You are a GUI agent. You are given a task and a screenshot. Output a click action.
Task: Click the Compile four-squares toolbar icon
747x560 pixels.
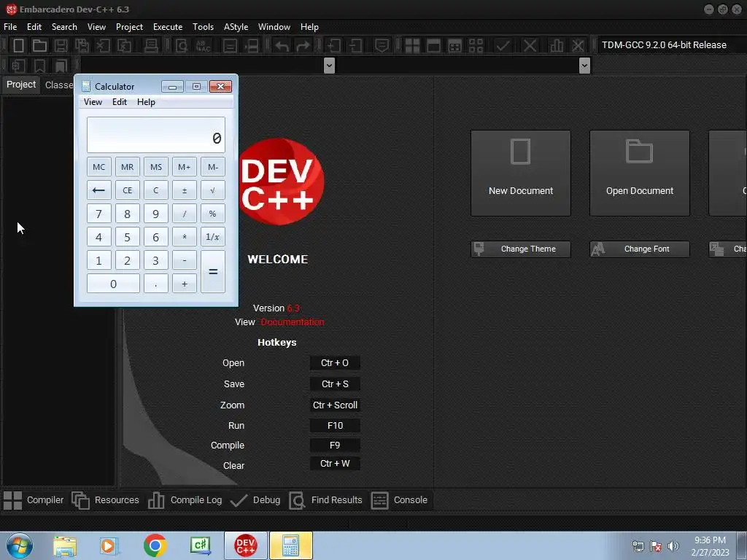click(412, 46)
